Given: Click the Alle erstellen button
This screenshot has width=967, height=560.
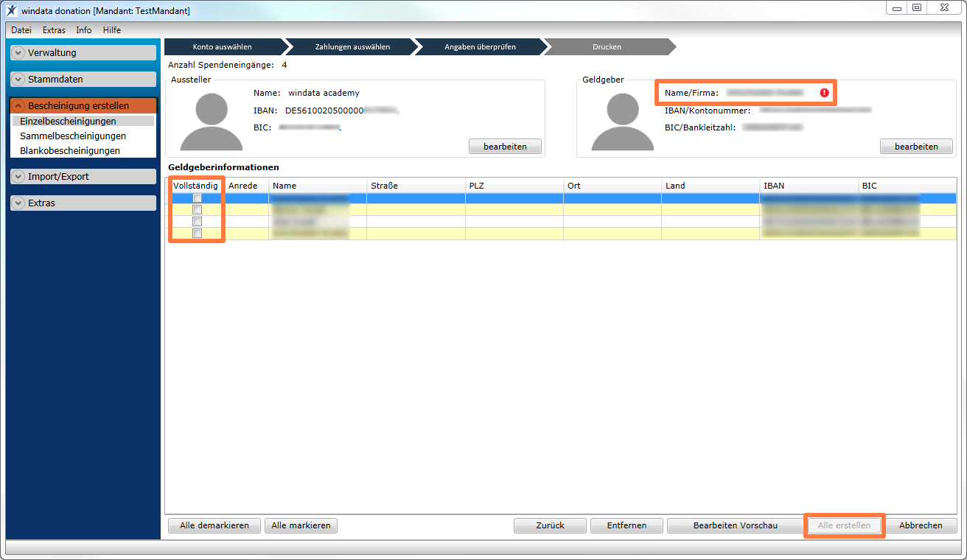Looking at the screenshot, I should point(844,525).
